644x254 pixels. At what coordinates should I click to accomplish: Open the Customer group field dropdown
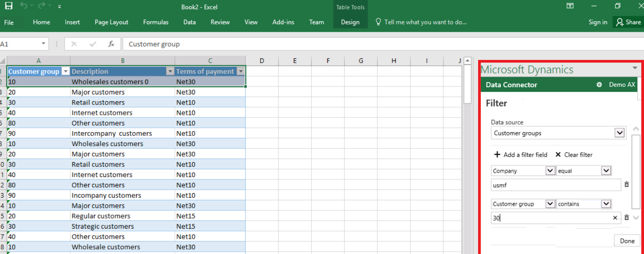[550, 204]
